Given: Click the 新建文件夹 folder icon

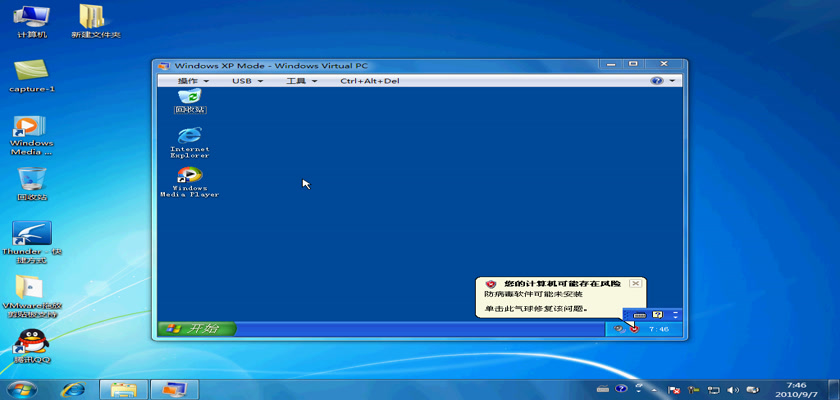Looking at the screenshot, I should point(95,16).
